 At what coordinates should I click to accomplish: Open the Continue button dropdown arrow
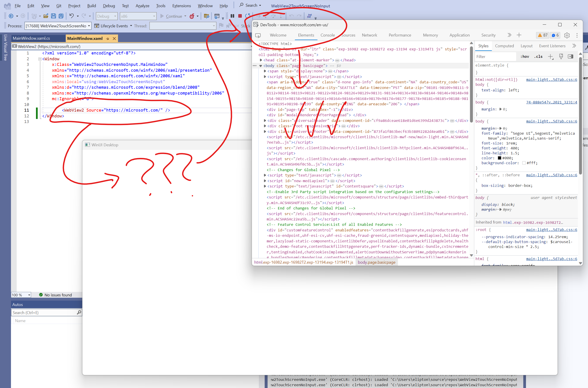185,16
